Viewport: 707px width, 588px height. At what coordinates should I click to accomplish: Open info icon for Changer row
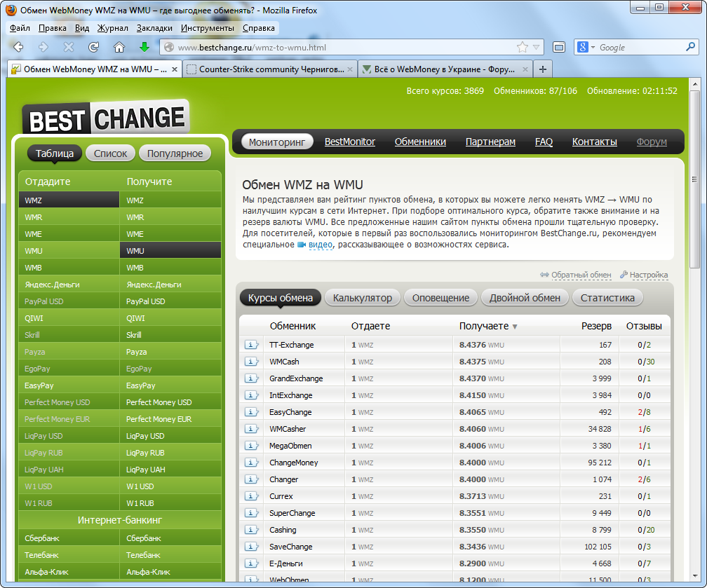tap(251, 479)
